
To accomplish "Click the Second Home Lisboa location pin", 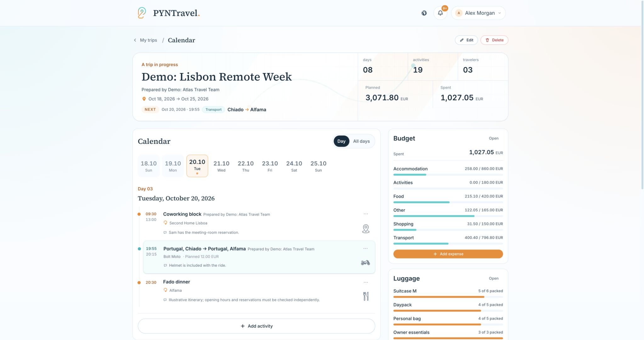I will pyautogui.click(x=165, y=223).
